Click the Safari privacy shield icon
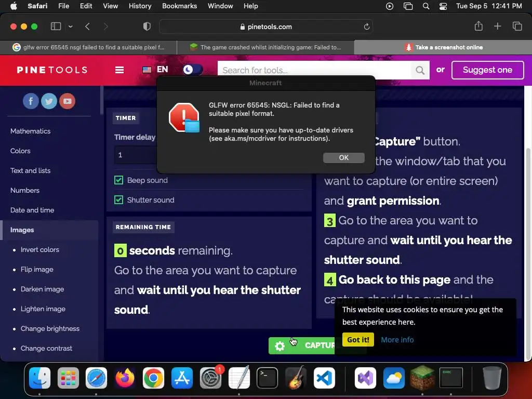This screenshot has height=399, width=532. 147,26
